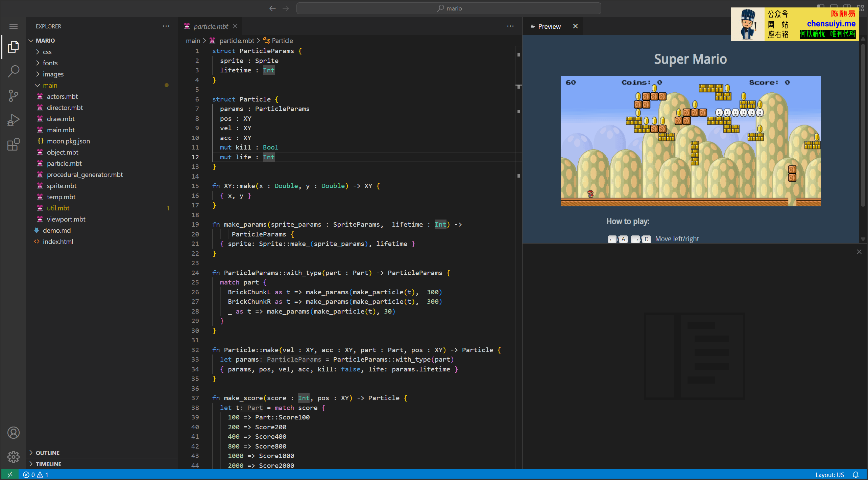The width and height of the screenshot is (868, 480).
Task: Close the Preview tab
Action: click(575, 26)
